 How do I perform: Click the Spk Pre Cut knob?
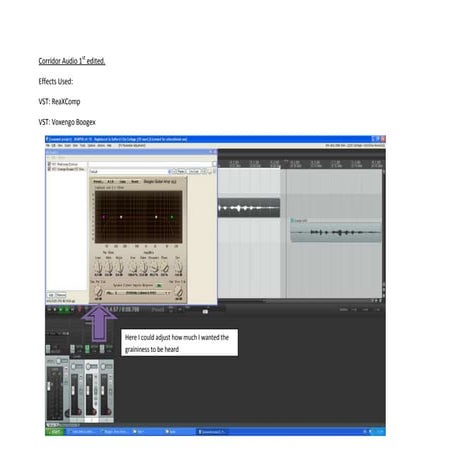[98, 292]
